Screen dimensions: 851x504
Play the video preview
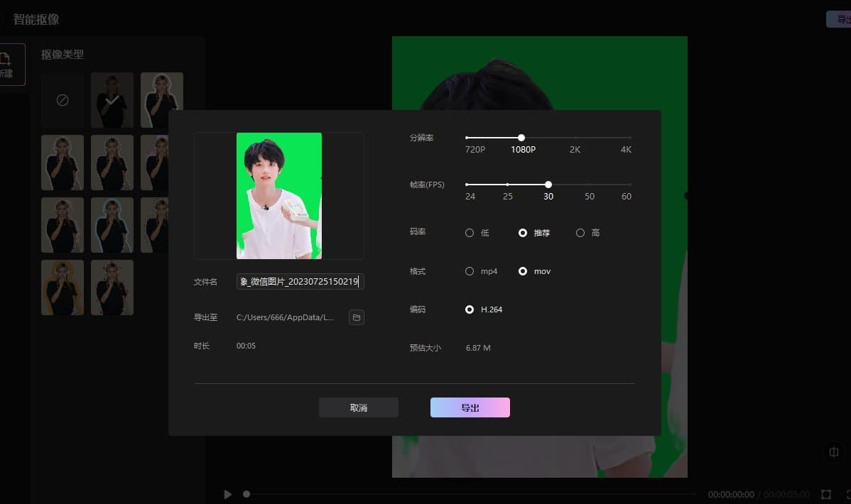tap(227, 495)
